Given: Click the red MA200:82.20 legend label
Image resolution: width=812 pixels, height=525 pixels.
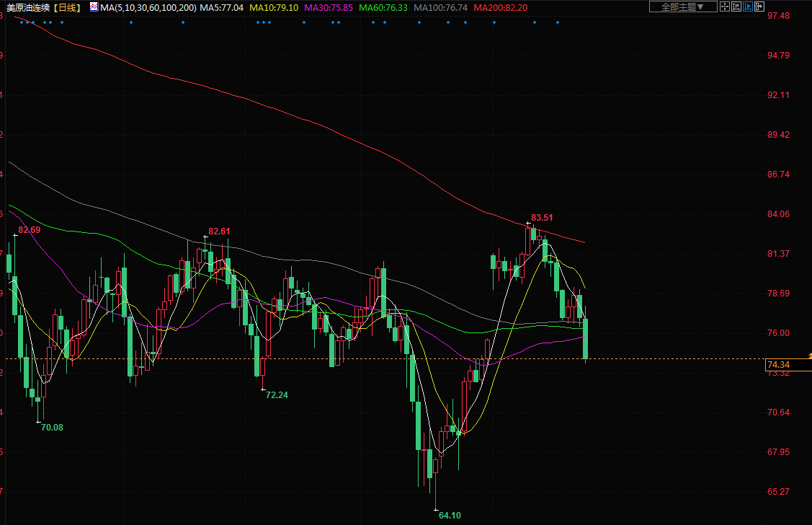Looking at the screenshot, I should tap(501, 7).
